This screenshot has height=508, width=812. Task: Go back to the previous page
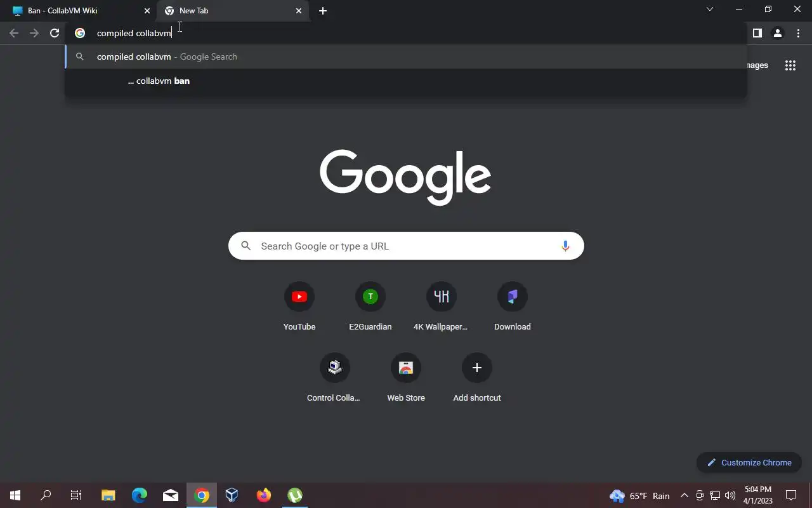click(x=14, y=33)
